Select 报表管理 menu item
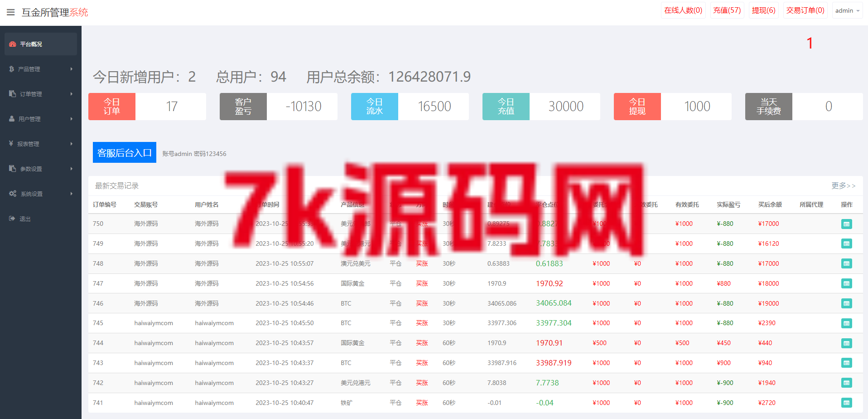Screen dimensions: 868x419 (41, 144)
